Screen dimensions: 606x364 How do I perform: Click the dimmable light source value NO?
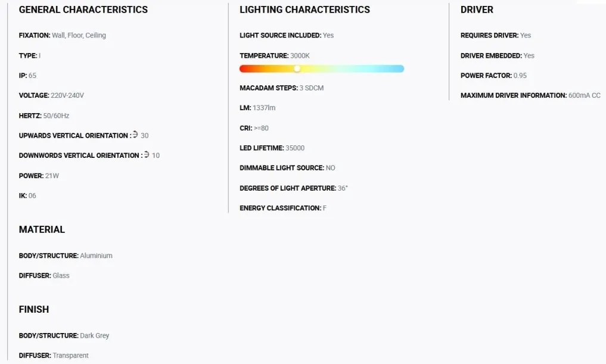(331, 168)
